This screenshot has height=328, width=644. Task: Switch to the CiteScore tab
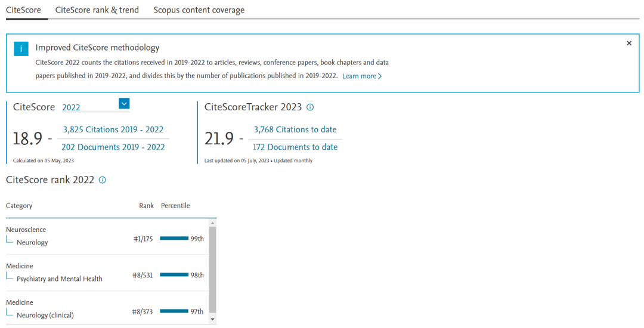pos(23,10)
